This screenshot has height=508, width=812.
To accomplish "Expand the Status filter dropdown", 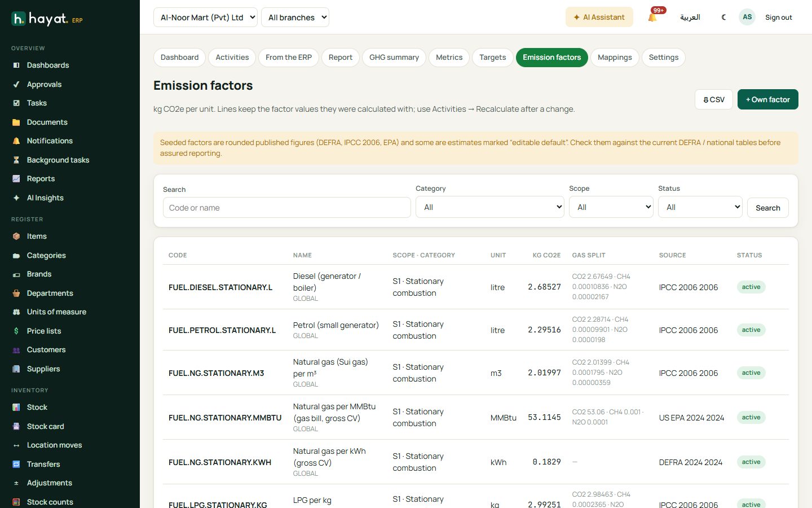I will [x=700, y=207].
